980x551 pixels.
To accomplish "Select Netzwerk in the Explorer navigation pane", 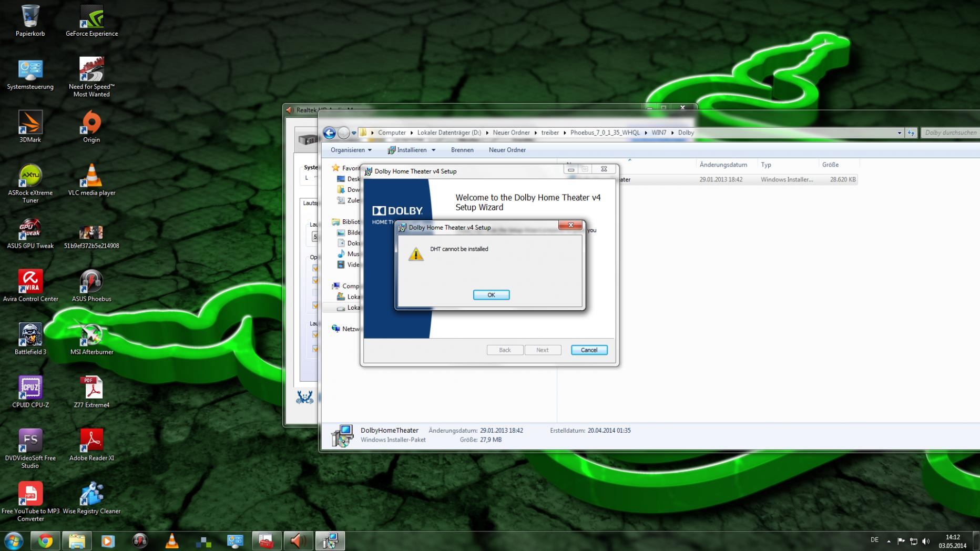I will (x=345, y=329).
